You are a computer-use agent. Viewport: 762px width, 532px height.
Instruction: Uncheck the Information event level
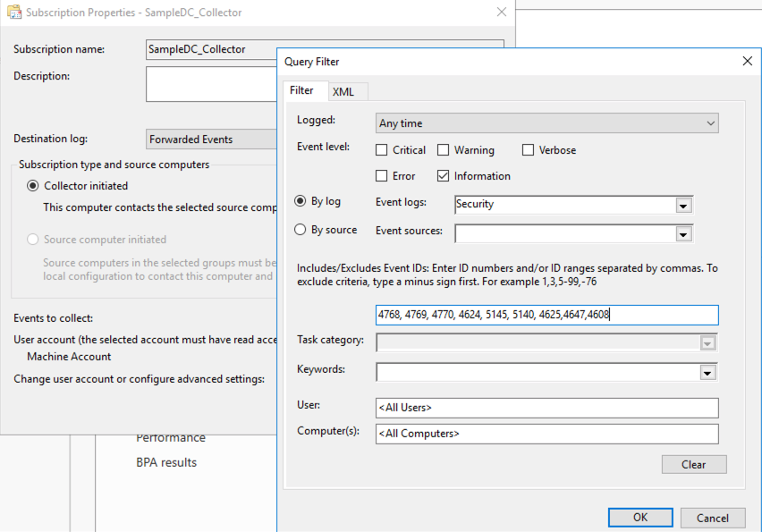click(443, 176)
